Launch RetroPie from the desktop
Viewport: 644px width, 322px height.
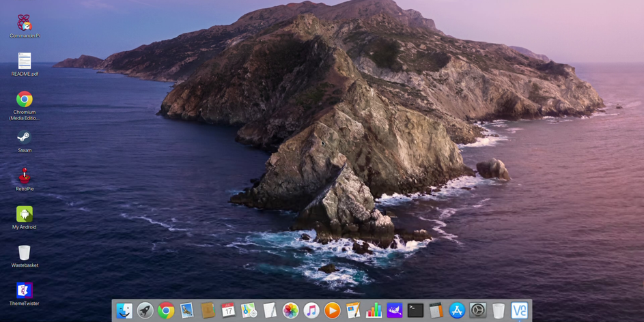coord(25,176)
